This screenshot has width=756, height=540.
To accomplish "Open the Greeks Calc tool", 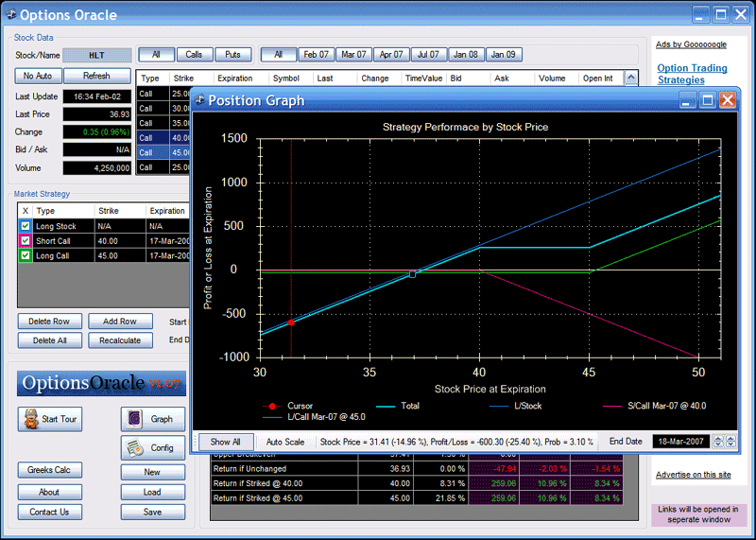I will [x=50, y=469].
